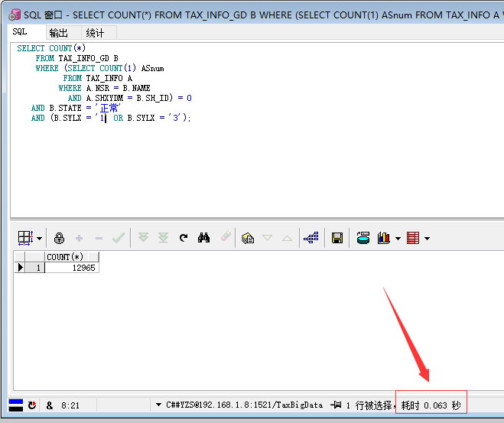Click the '耗时 0.063 秒' elapsed time text

click(431, 405)
